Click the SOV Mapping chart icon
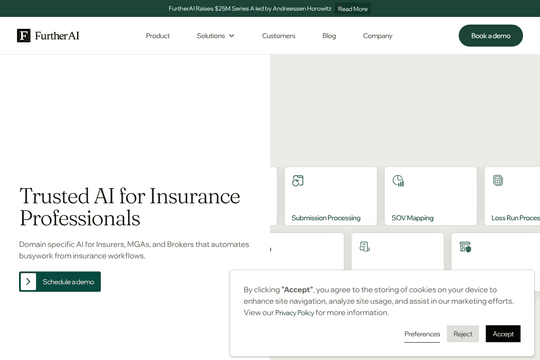The width and height of the screenshot is (540, 360). click(x=398, y=181)
